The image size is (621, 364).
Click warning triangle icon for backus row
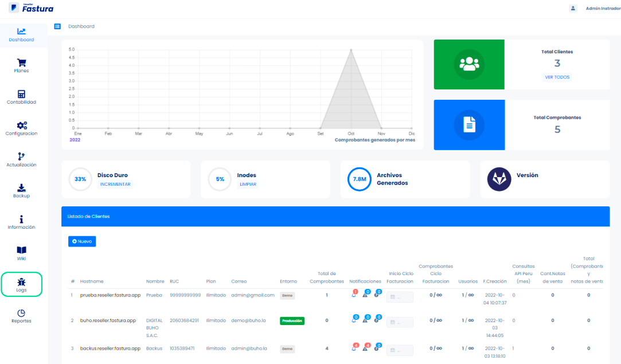(x=365, y=348)
